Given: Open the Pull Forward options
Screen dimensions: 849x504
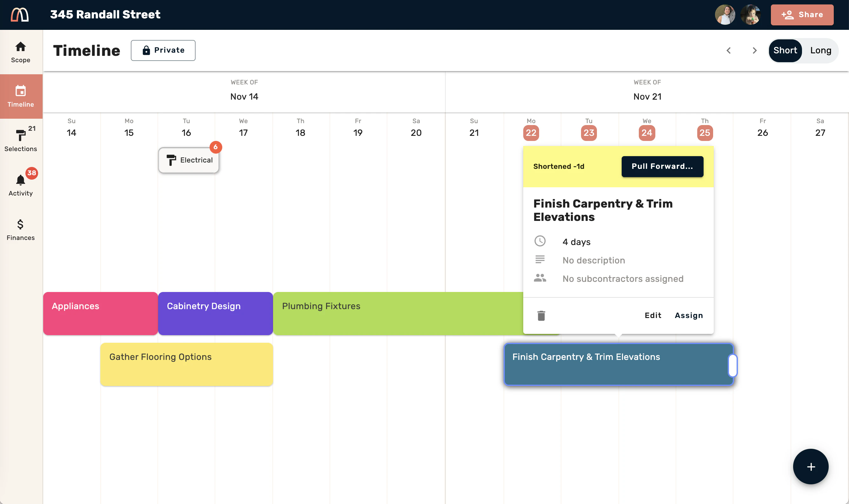Looking at the screenshot, I should click(x=662, y=166).
